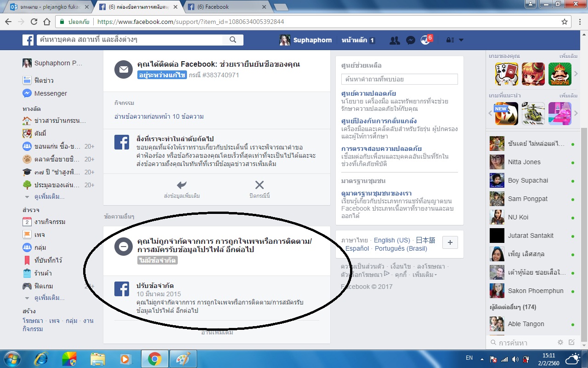Click โฆษณา create link

(33, 321)
